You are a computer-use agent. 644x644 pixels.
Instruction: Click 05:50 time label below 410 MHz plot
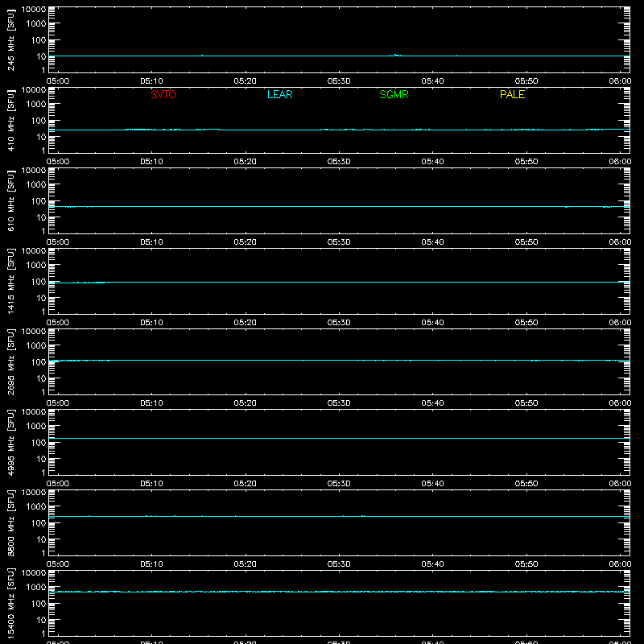(x=526, y=162)
